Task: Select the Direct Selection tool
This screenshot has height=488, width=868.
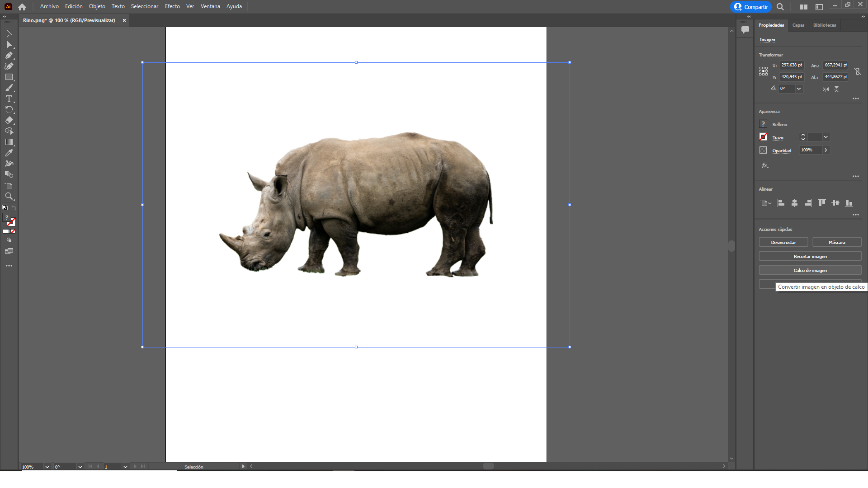Action: tap(9, 45)
